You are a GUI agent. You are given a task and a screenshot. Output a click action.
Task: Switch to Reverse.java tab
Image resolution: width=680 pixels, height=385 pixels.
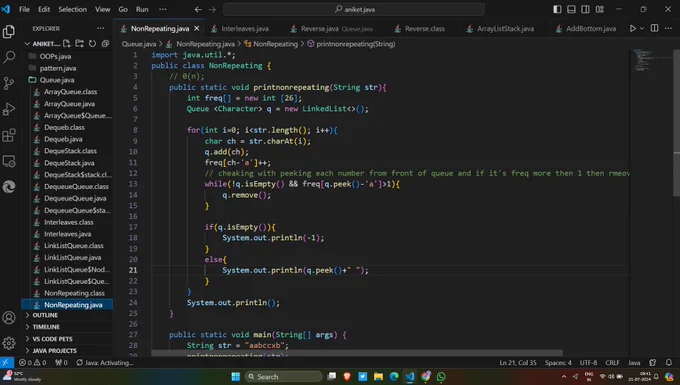[x=333, y=29]
